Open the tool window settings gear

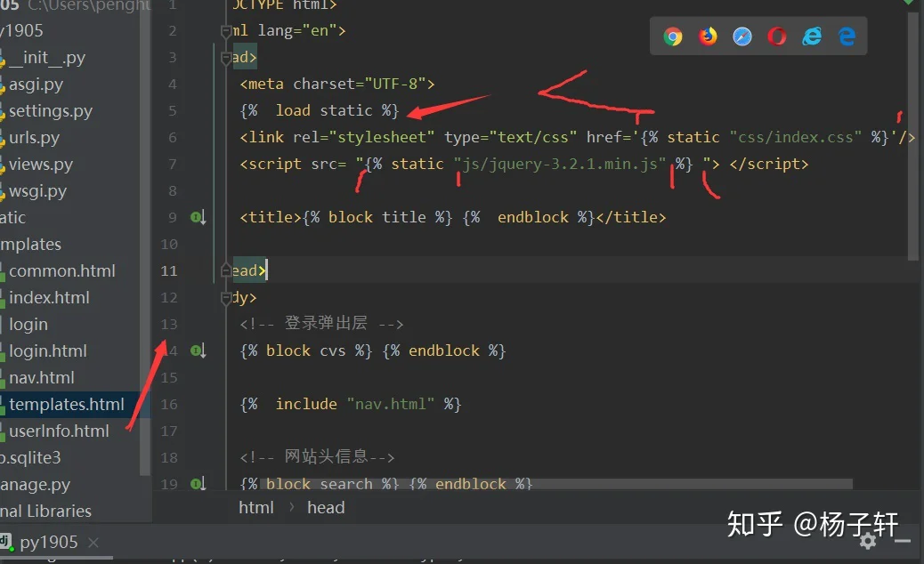click(867, 541)
